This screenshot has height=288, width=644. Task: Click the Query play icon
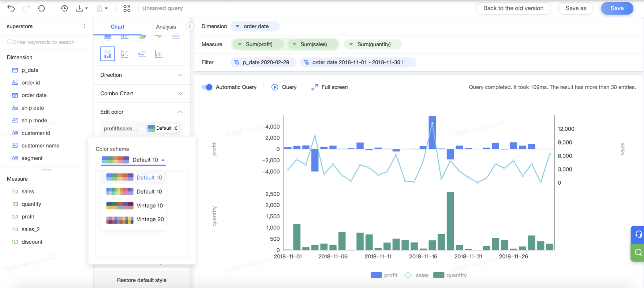point(275,87)
